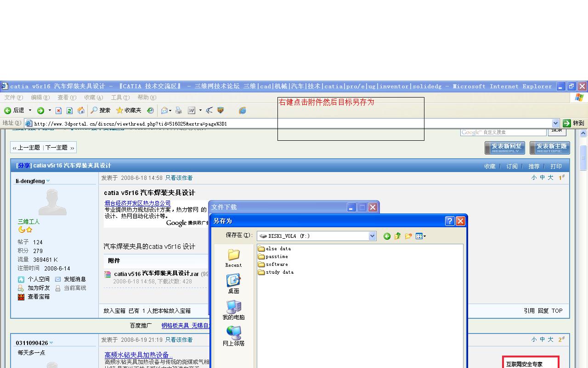Image resolution: width=588 pixels, height=368 pixels.
Task: Click the IE Forward arrow button
Action: pyautogui.click(x=40, y=110)
